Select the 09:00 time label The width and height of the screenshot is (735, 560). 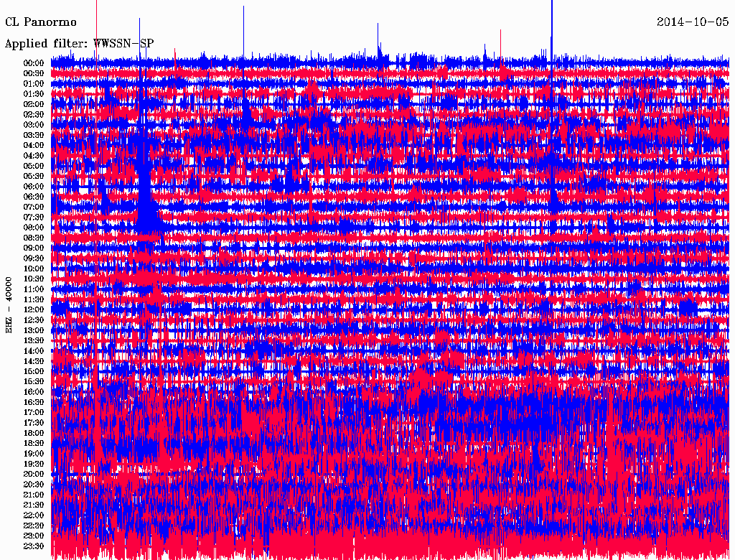(34, 248)
